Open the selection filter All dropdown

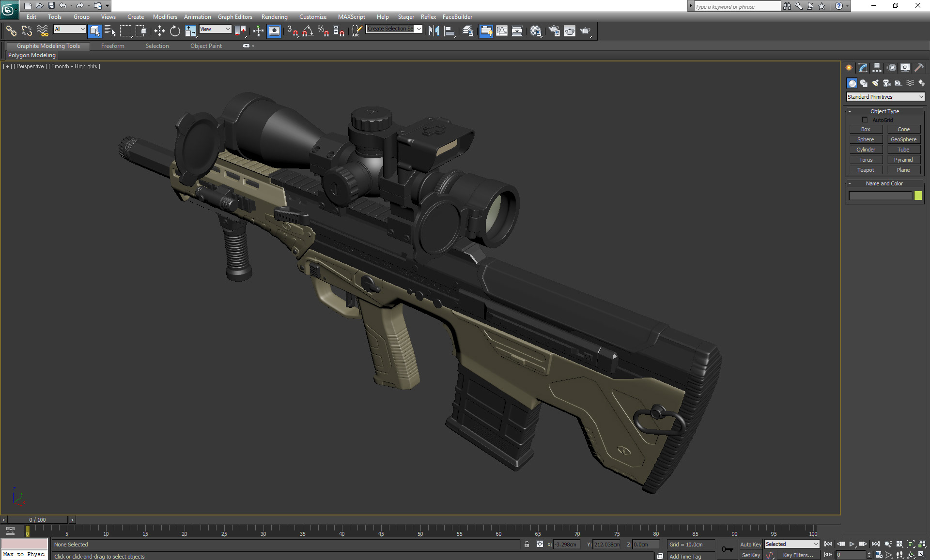pyautogui.click(x=69, y=29)
